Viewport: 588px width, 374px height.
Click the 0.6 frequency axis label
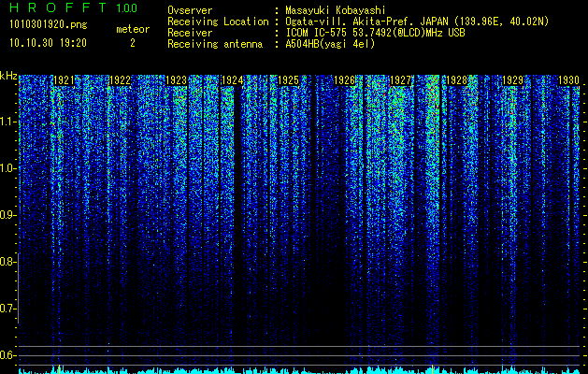point(7,355)
